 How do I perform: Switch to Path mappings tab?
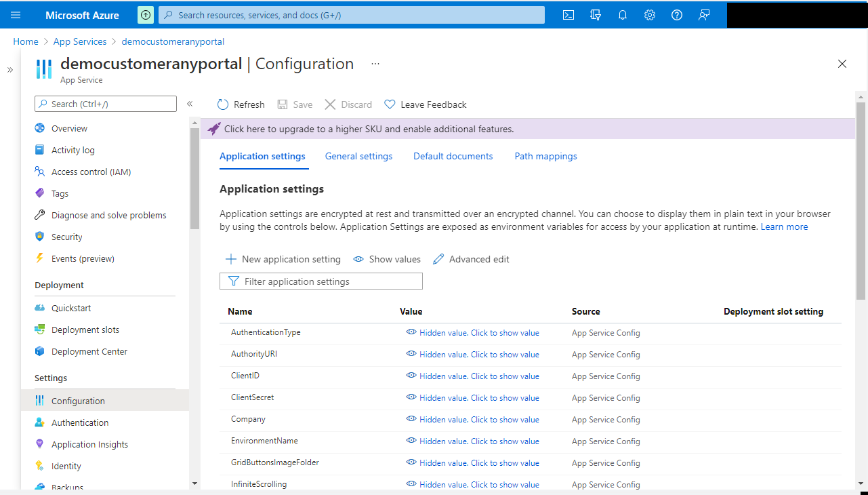[x=546, y=156]
